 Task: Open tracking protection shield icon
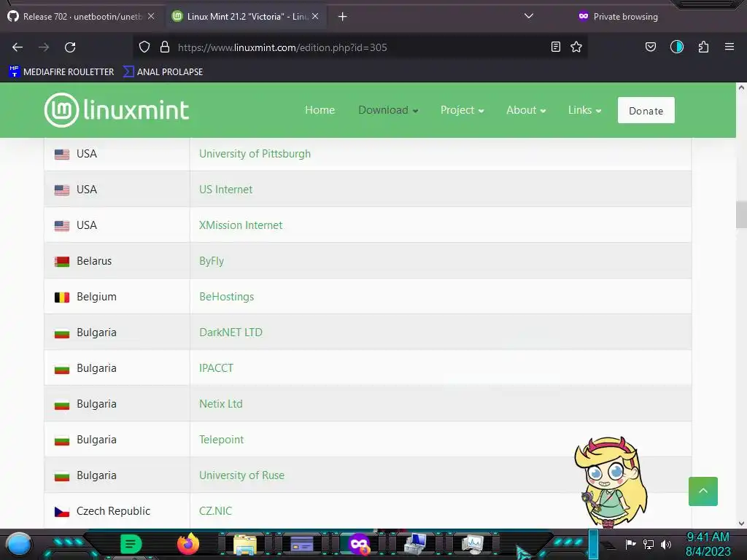pos(144,47)
